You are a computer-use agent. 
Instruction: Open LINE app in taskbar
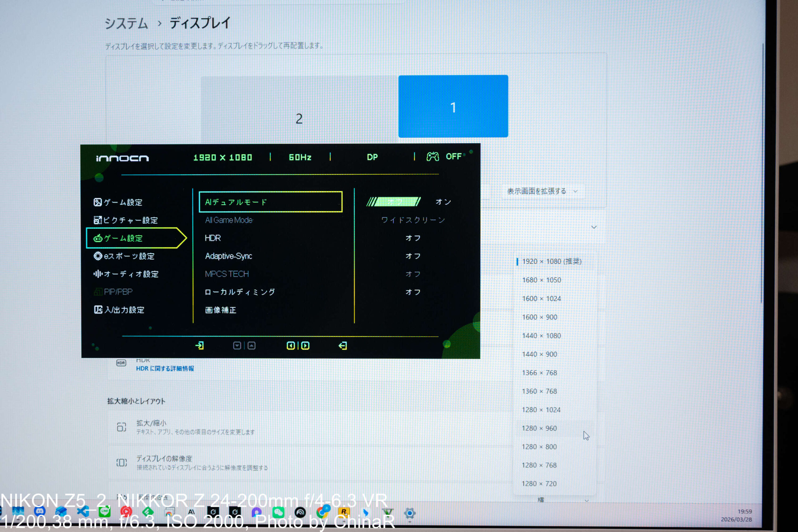pos(104,512)
